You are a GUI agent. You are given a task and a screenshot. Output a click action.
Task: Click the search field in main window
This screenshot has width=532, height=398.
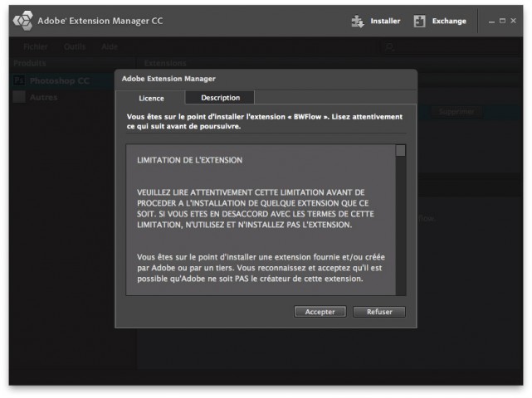click(x=451, y=47)
